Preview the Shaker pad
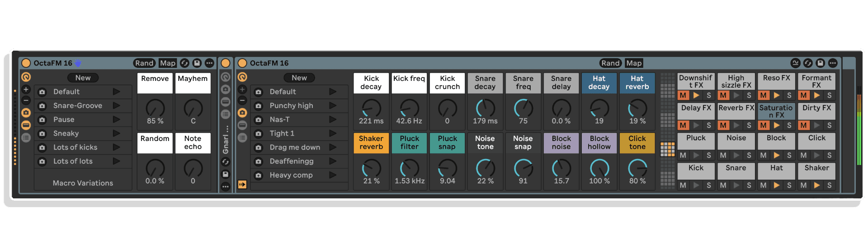 point(817,185)
